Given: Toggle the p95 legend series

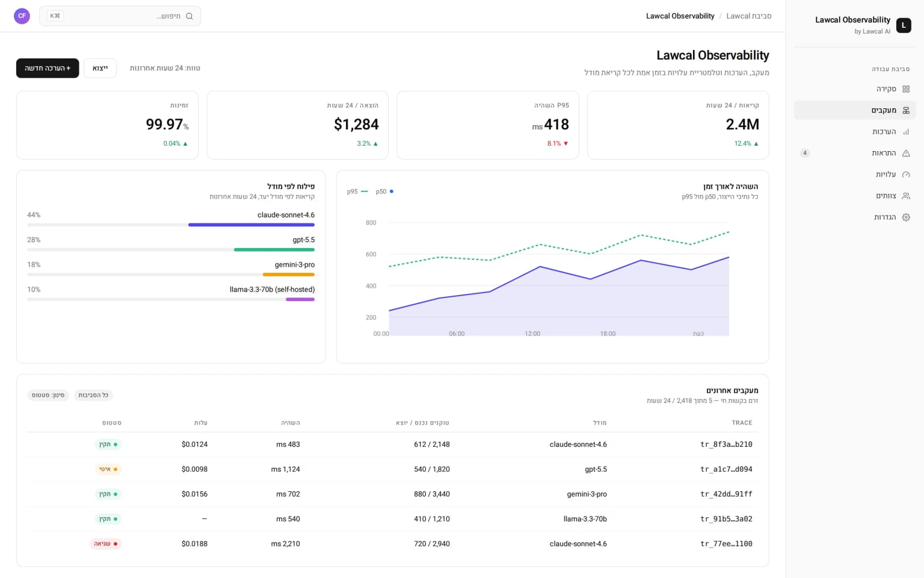Looking at the screenshot, I should [357, 191].
